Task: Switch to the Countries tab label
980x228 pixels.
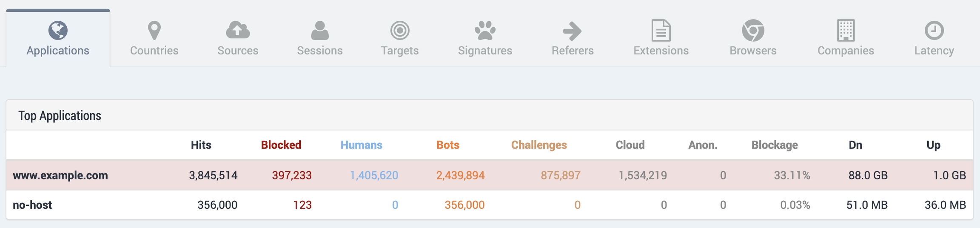Action: click(154, 51)
